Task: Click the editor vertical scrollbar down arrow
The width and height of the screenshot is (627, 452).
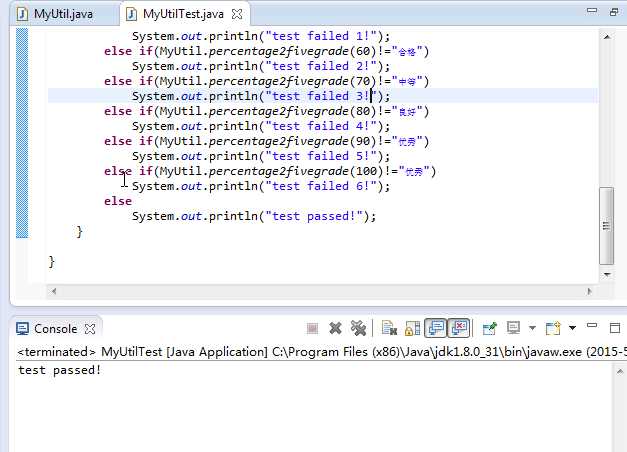Action: [607, 274]
